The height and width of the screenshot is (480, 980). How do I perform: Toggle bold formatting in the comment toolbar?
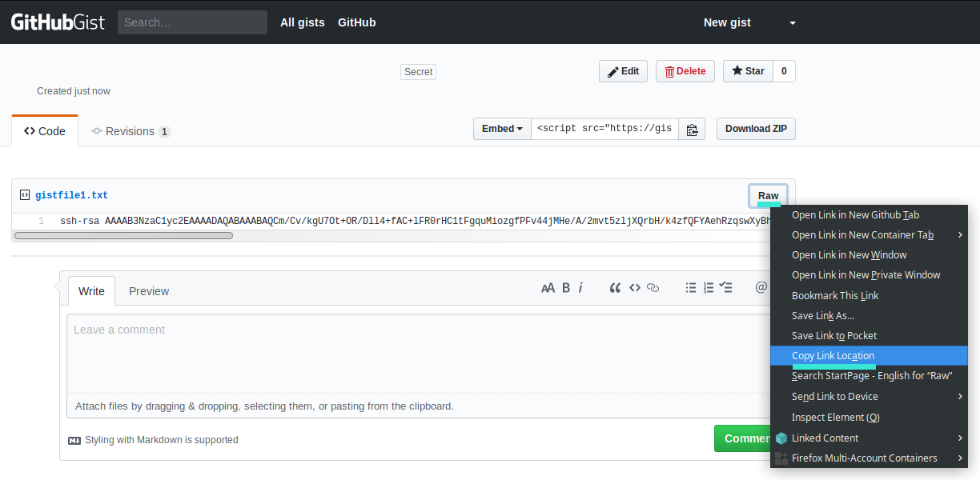tap(565, 287)
